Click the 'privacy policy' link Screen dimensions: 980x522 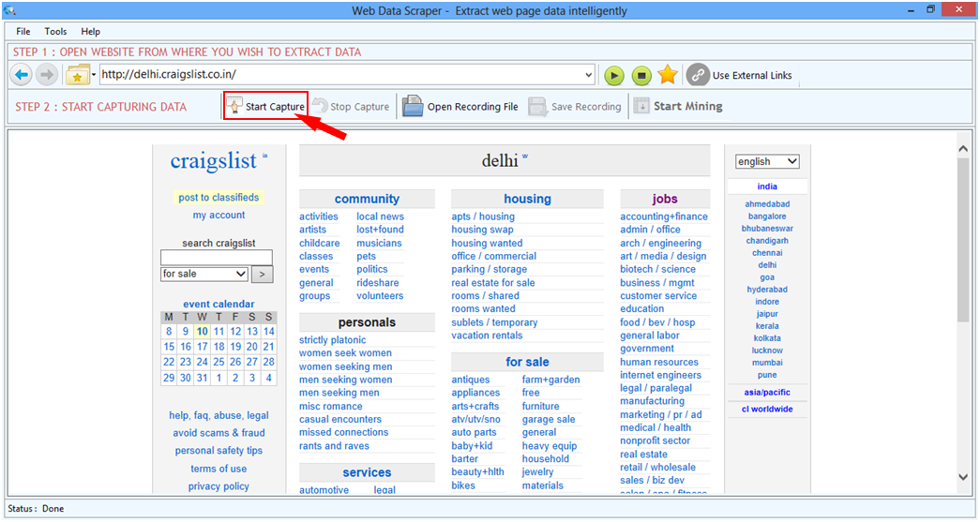(x=219, y=486)
